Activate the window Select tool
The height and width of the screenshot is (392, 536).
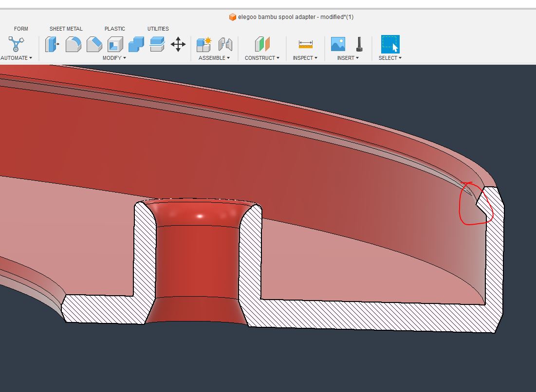[390, 44]
